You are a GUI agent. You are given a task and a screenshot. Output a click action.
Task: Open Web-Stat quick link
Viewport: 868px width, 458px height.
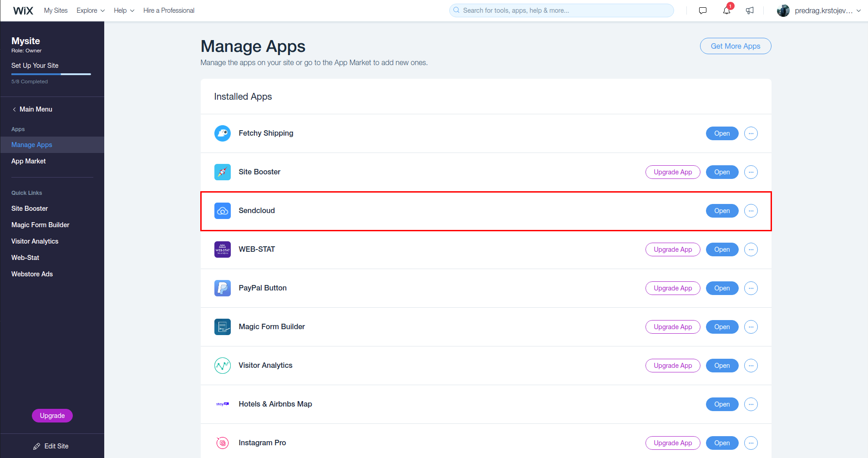point(25,258)
